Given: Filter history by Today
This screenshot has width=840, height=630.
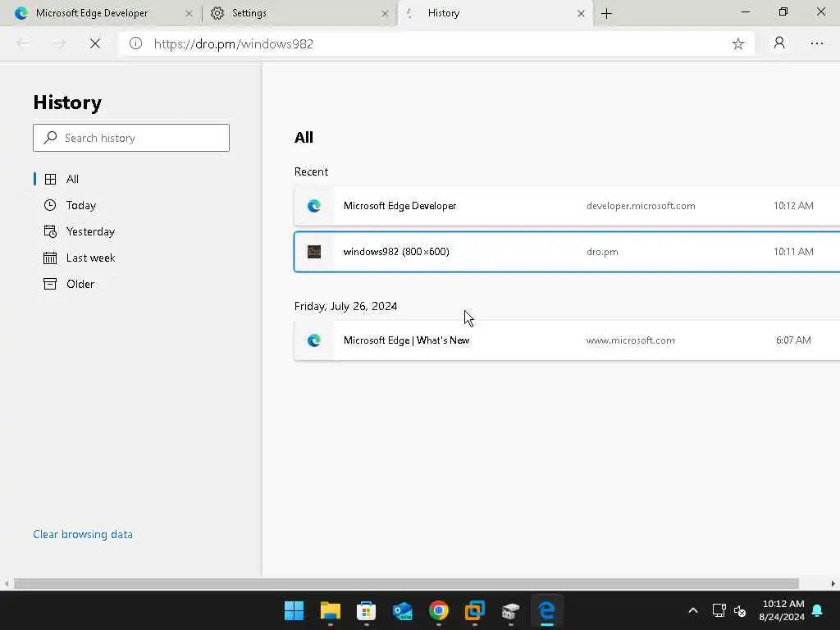Looking at the screenshot, I should point(81,205).
